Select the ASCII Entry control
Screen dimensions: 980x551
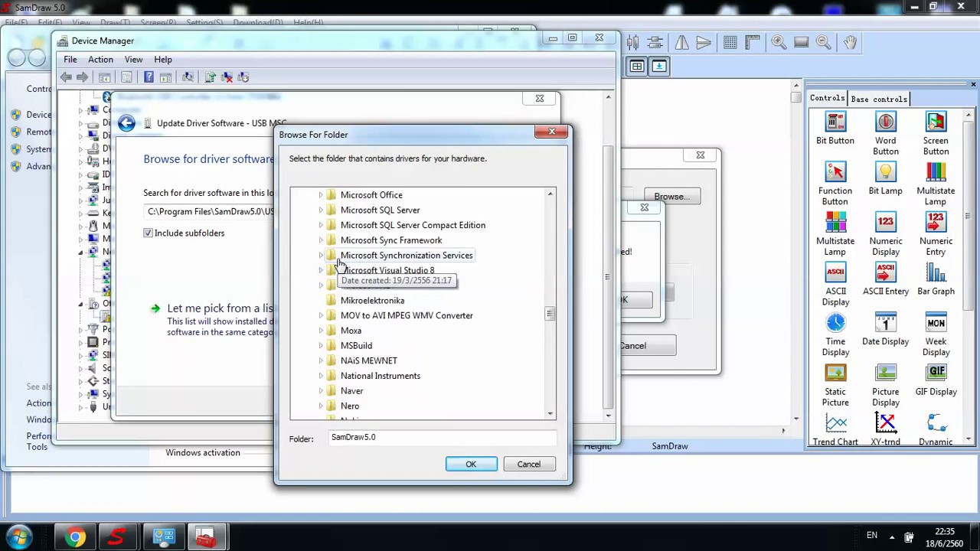pyautogui.click(x=886, y=279)
